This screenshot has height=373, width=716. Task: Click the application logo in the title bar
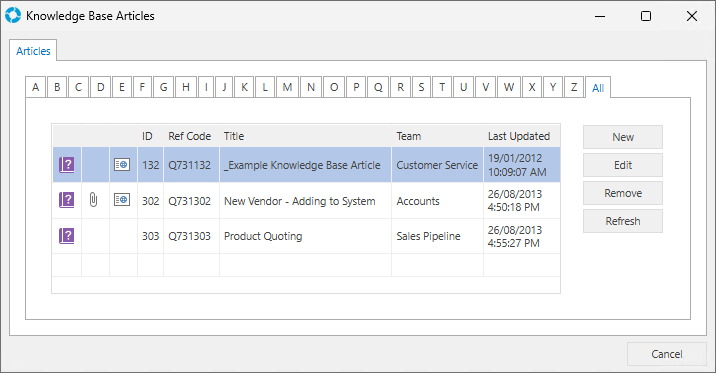click(x=13, y=16)
